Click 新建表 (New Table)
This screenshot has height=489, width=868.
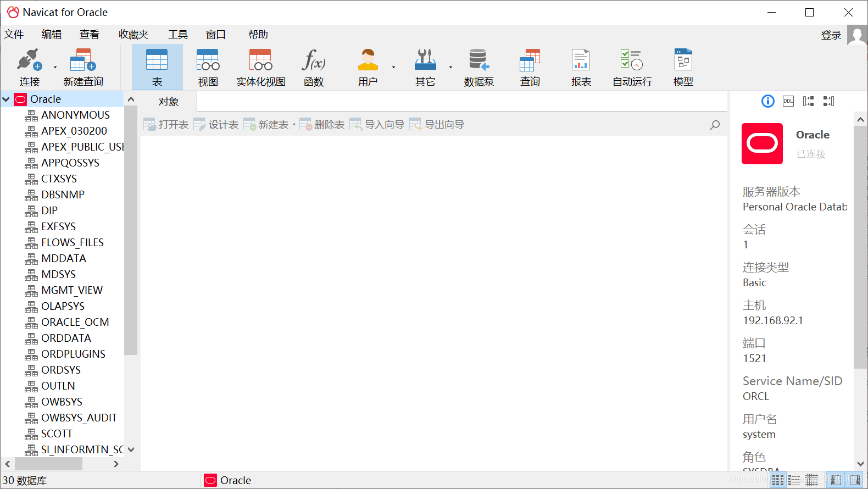point(266,125)
